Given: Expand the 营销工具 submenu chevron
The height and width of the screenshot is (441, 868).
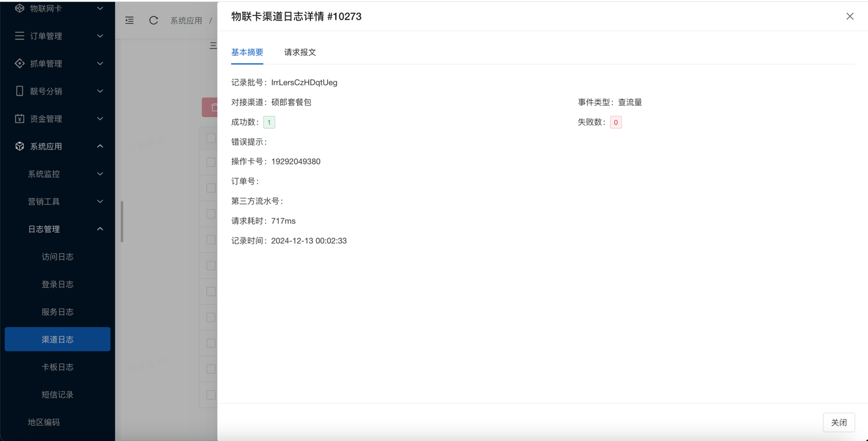Looking at the screenshot, I should tap(100, 201).
